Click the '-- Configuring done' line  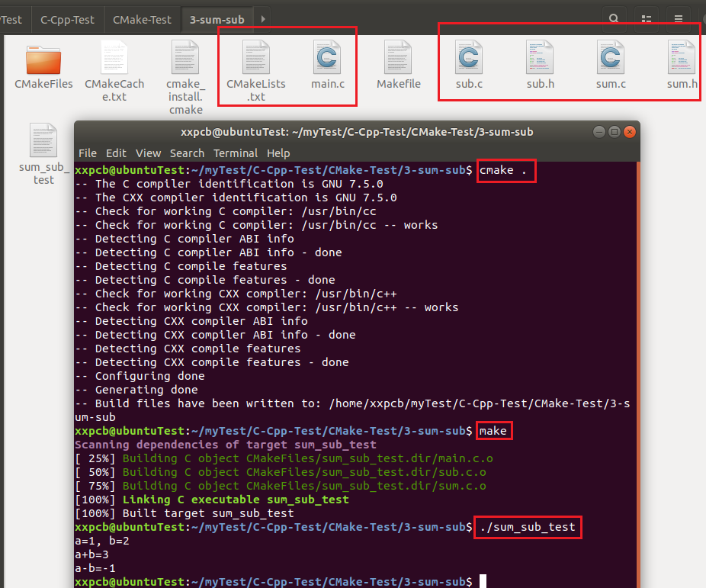point(140,376)
